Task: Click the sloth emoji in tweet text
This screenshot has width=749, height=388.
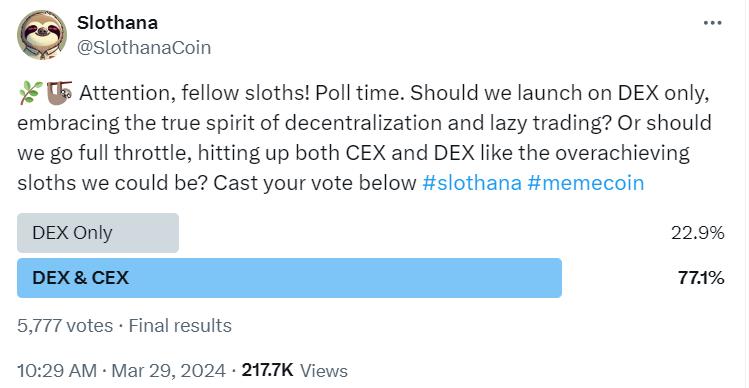Action: click(x=59, y=92)
